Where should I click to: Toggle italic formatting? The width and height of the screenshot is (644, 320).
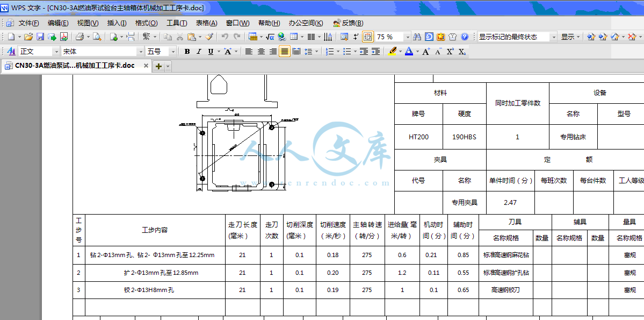point(199,52)
